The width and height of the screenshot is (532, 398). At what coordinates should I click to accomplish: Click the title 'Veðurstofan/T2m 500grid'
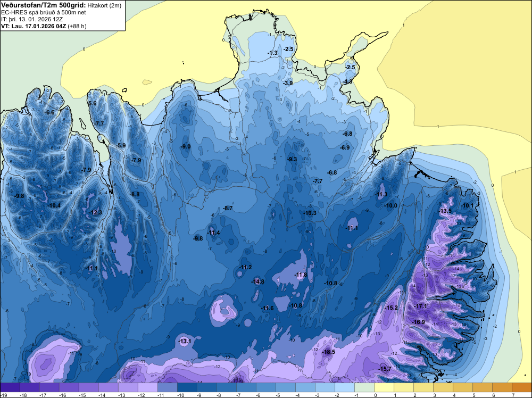(43, 5)
